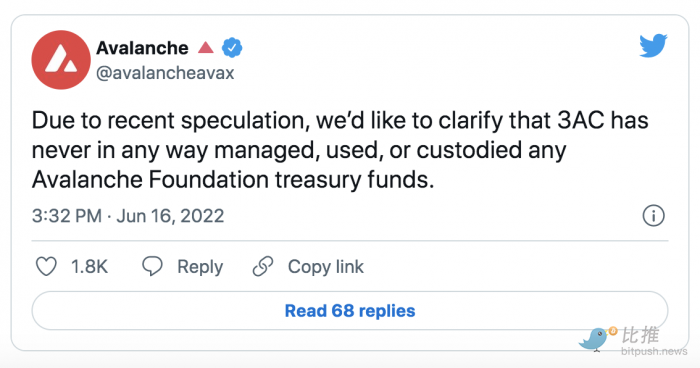Screen dimensions: 700x368
Task: Click the chain link copy icon
Action: [x=263, y=266]
